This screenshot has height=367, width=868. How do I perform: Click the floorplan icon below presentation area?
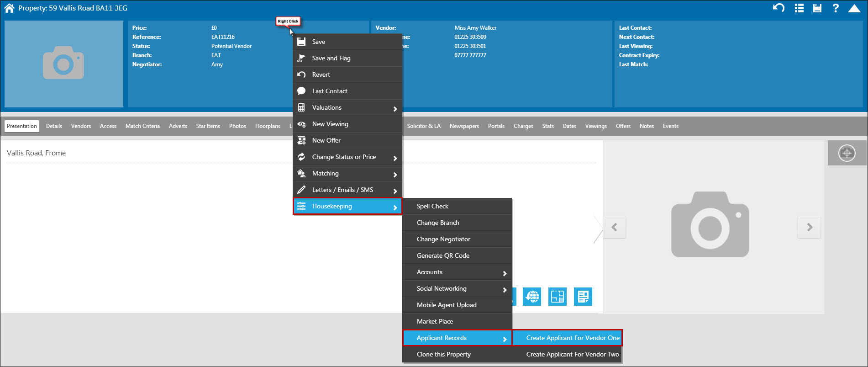tap(558, 297)
